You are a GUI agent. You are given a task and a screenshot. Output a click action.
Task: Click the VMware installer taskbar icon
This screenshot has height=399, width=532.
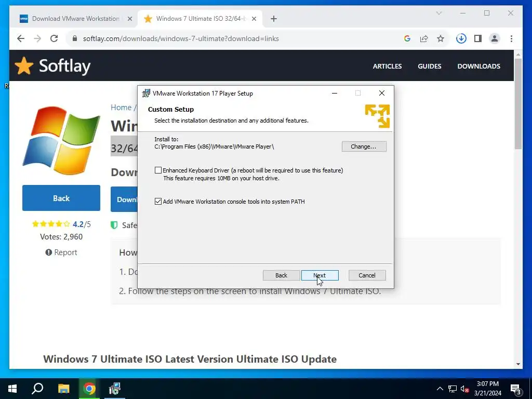(x=115, y=389)
